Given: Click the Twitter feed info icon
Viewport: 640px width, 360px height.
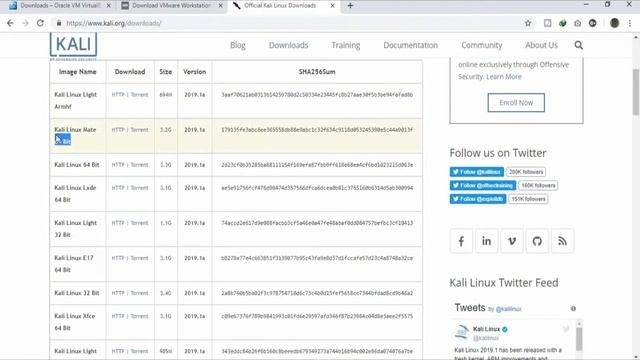Looking at the screenshot, I should click(x=573, y=309).
